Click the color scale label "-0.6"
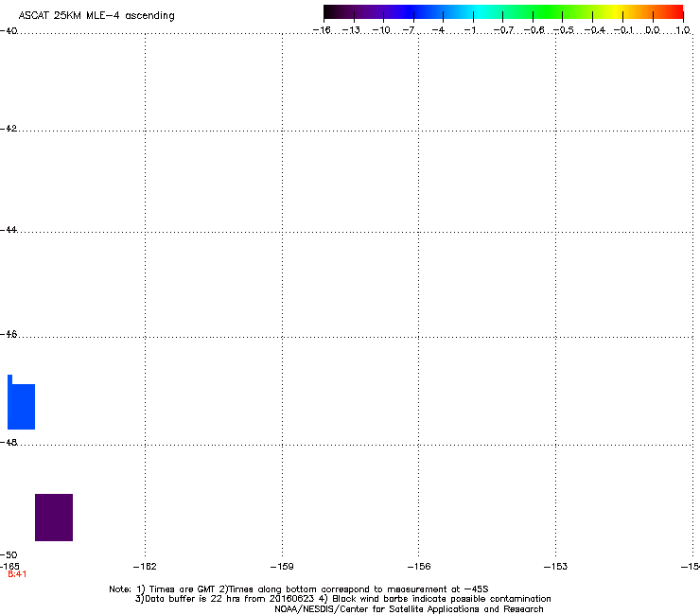This screenshot has width=700, height=615. tap(534, 30)
